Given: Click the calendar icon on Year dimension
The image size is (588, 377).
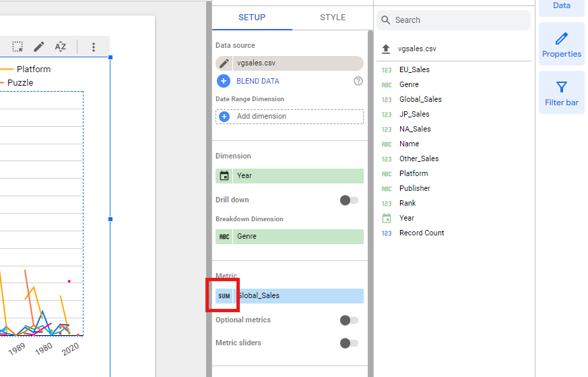Looking at the screenshot, I should (x=224, y=176).
